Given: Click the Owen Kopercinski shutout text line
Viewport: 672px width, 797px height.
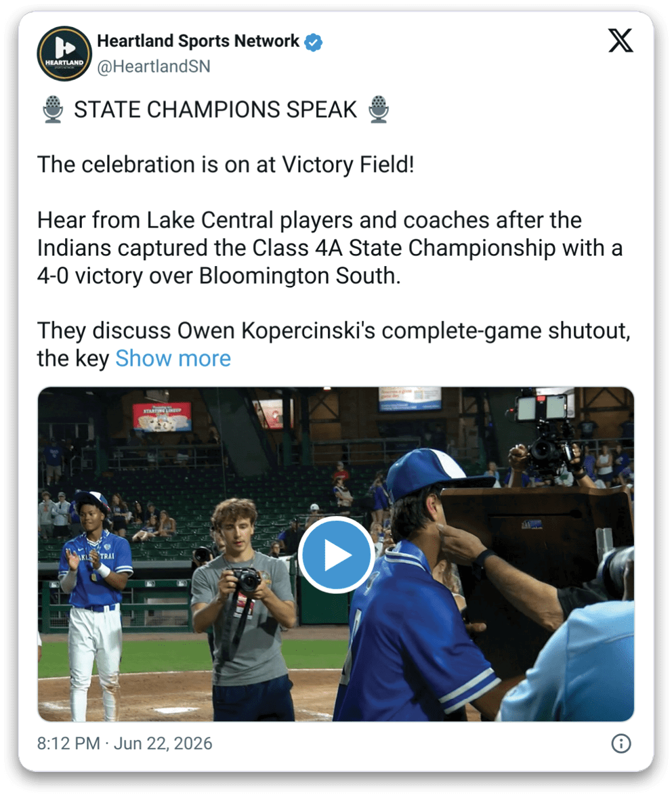Looking at the screenshot, I should tap(334, 331).
